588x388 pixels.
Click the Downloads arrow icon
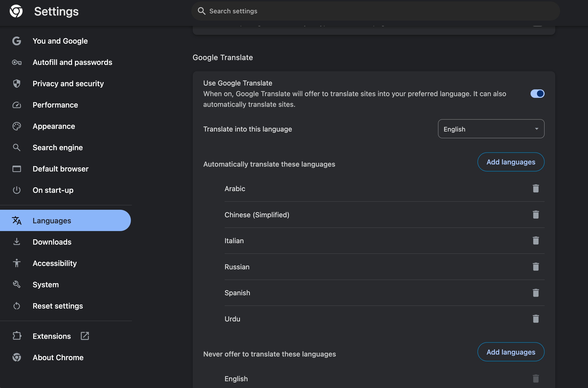pos(16,242)
